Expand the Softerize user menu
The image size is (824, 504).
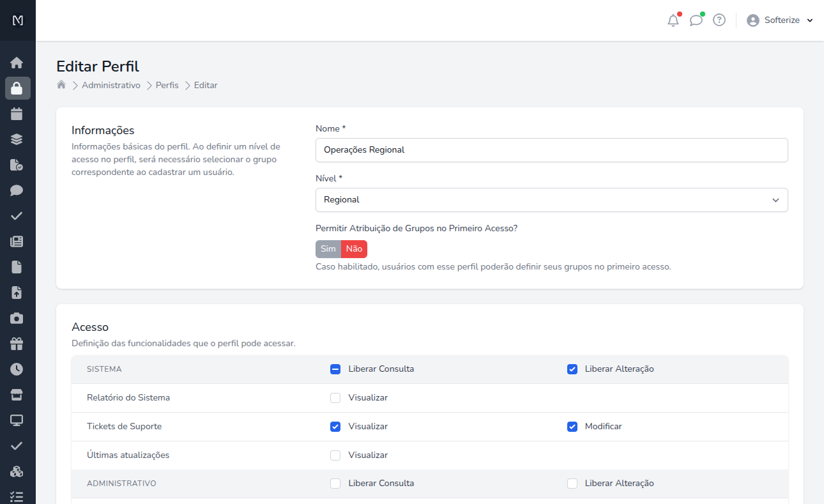point(780,20)
